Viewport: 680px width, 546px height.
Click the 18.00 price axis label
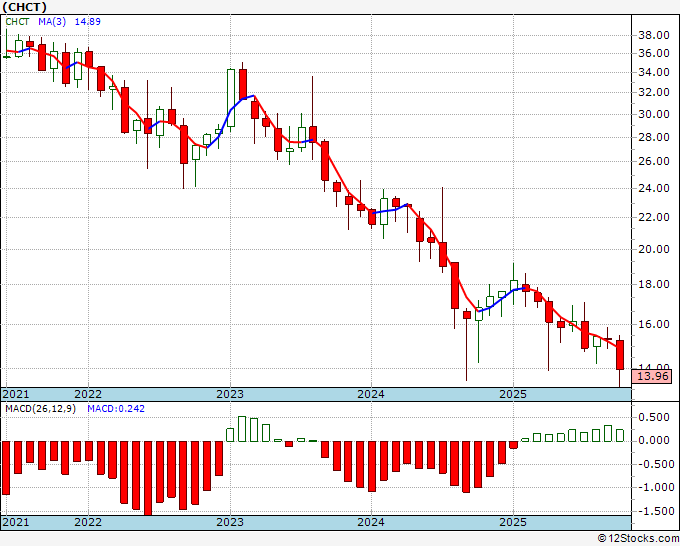654,284
